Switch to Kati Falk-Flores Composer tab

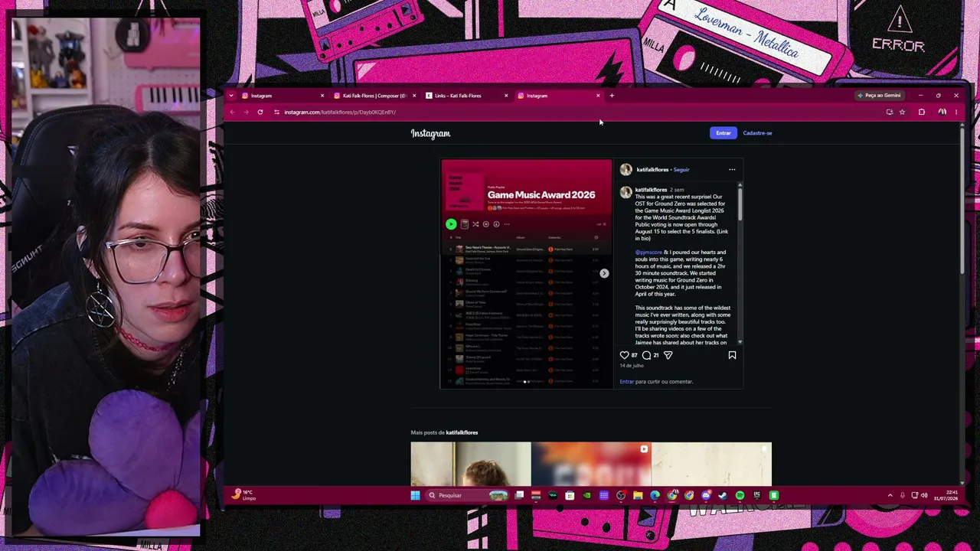(x=374, y=96)
